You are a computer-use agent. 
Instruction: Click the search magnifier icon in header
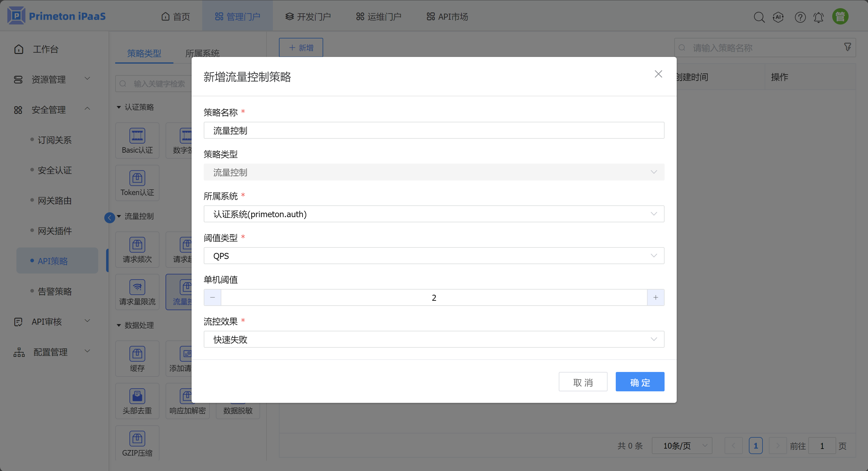759,17
